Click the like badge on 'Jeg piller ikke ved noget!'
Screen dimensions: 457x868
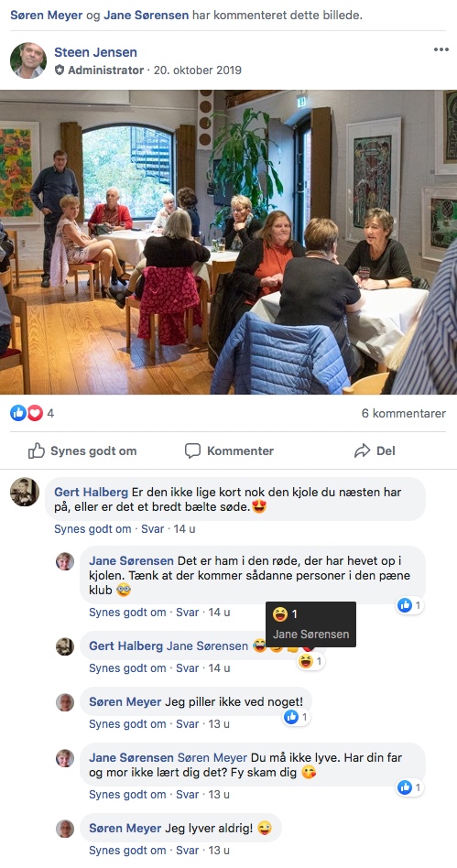point(297,718)
